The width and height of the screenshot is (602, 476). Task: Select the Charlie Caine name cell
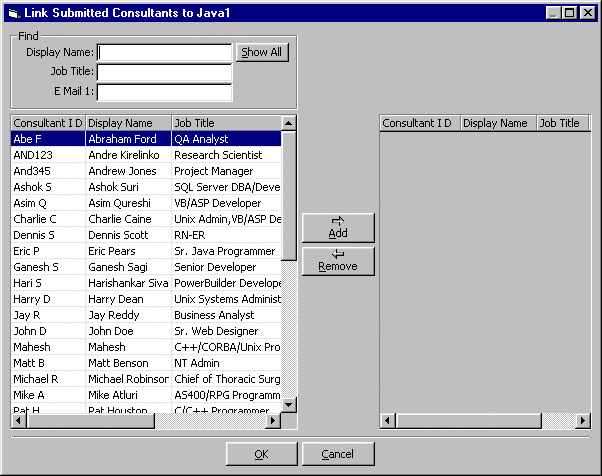tap(128, 219)
